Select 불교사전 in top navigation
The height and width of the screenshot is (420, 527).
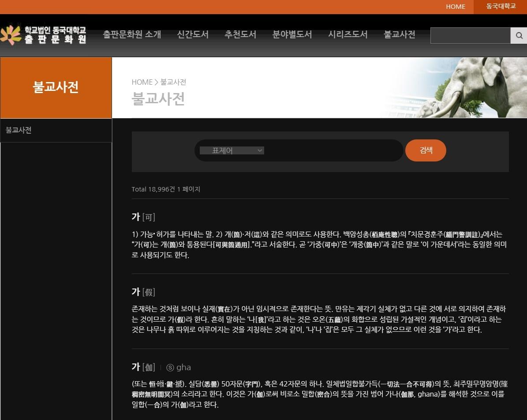[400, 34]
